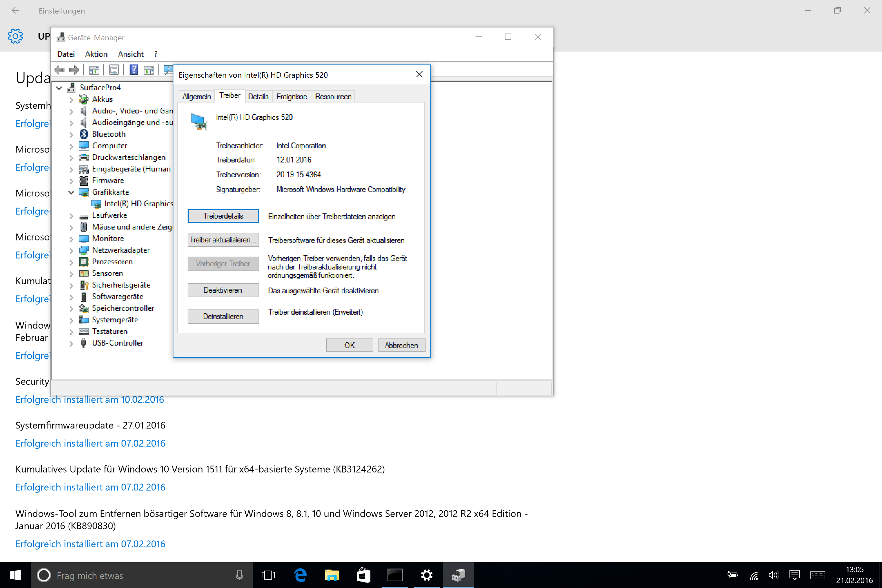Expand the Monitore tree node
Viewport: 882px width, 588px height.
coord(71,239)
